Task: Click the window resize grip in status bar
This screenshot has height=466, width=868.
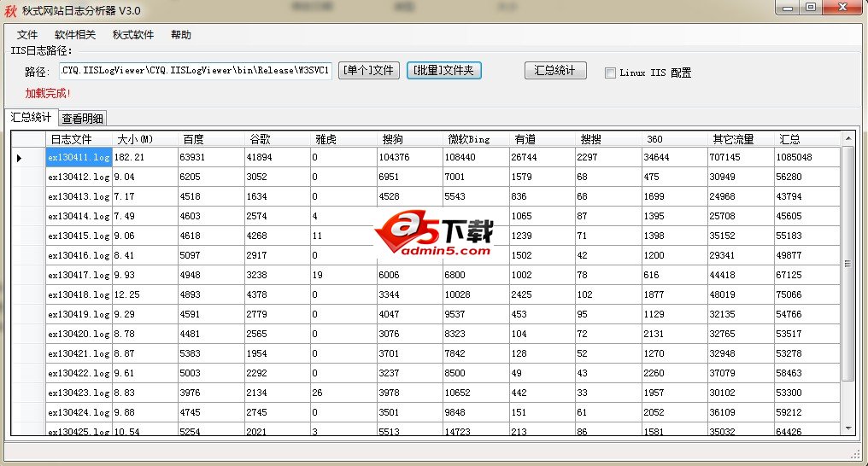Action: [x=855, y=454]
